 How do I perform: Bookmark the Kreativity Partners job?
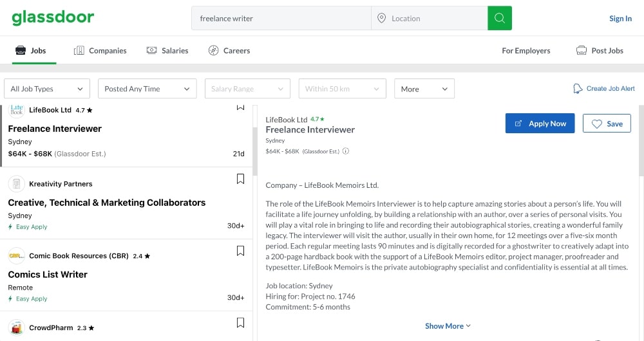point(240,179)
